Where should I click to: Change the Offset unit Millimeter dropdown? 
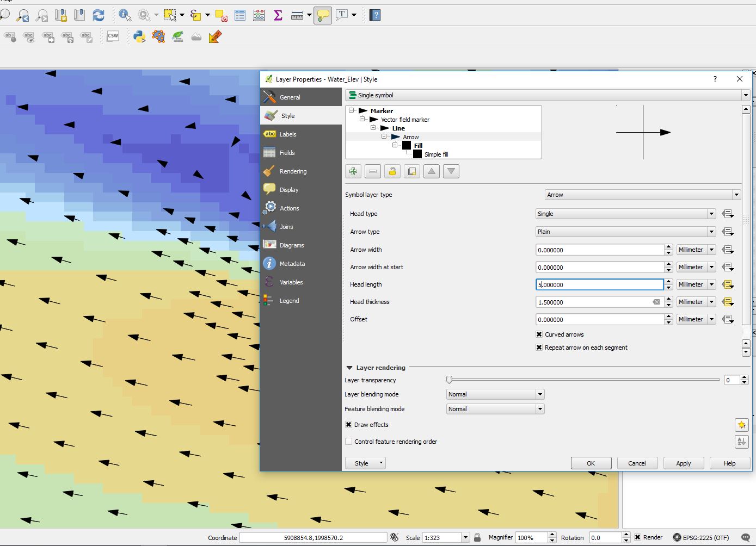(696, 319)
